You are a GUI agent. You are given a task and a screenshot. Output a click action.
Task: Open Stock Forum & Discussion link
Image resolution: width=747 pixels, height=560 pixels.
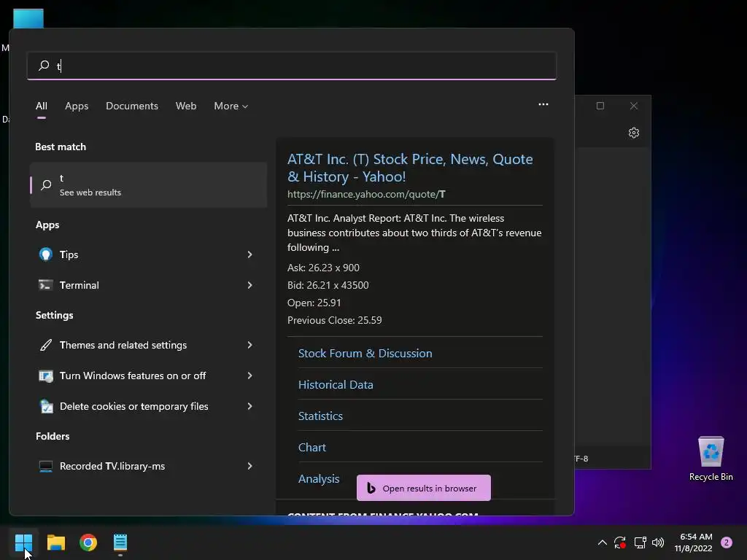(x=365, y=354)
